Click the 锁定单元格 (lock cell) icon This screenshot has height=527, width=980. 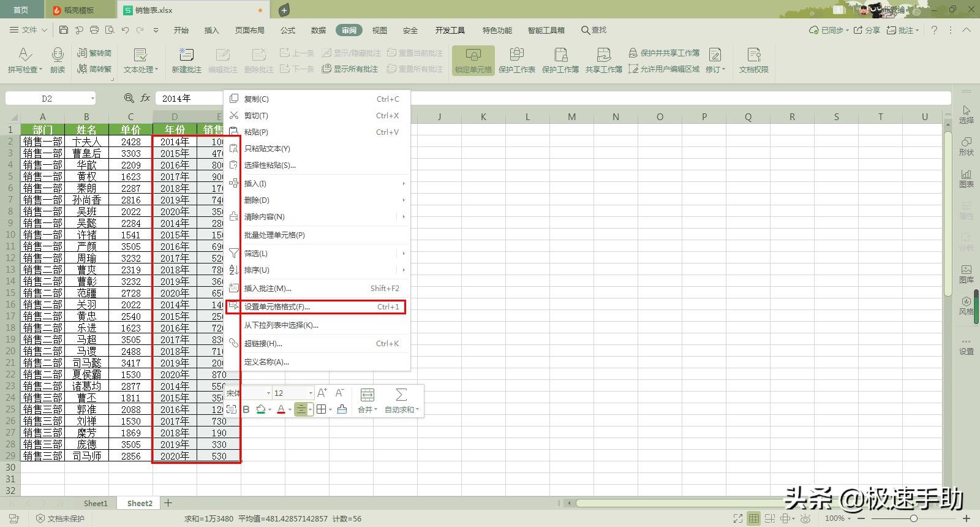(473, 56)
